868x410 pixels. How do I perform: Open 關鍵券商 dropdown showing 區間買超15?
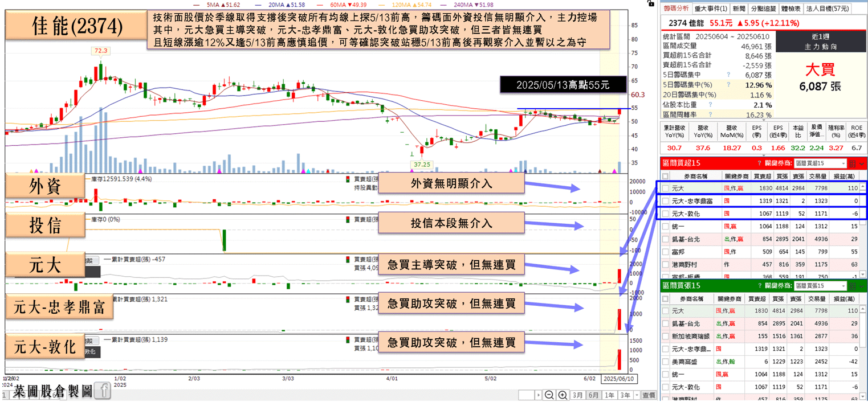tap(821, 163)
